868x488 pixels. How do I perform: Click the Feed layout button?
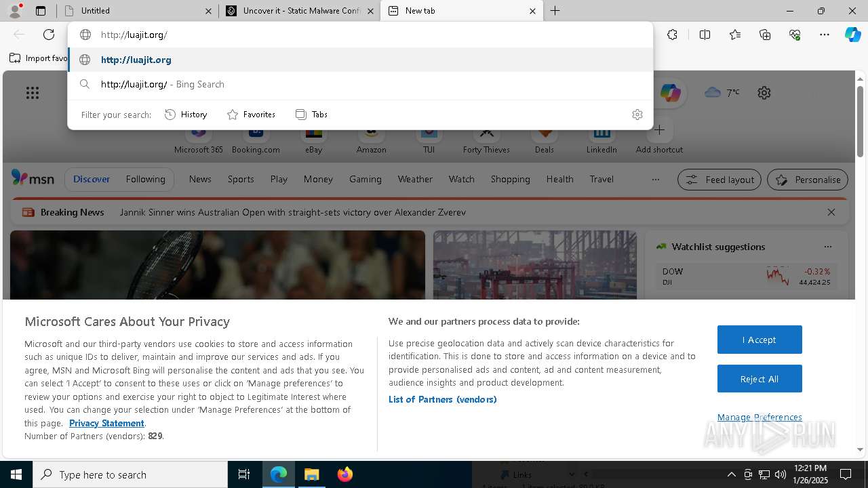coord(719,180)
